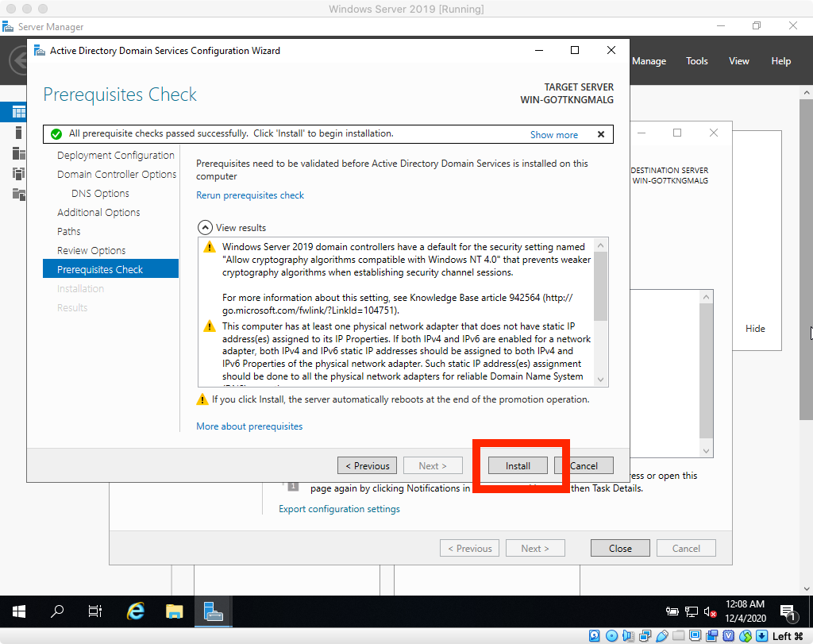The width and height of the screenshot is (813, 644).
Task: Go to Domain Controller Options step
Action: (x=117, y=174)
